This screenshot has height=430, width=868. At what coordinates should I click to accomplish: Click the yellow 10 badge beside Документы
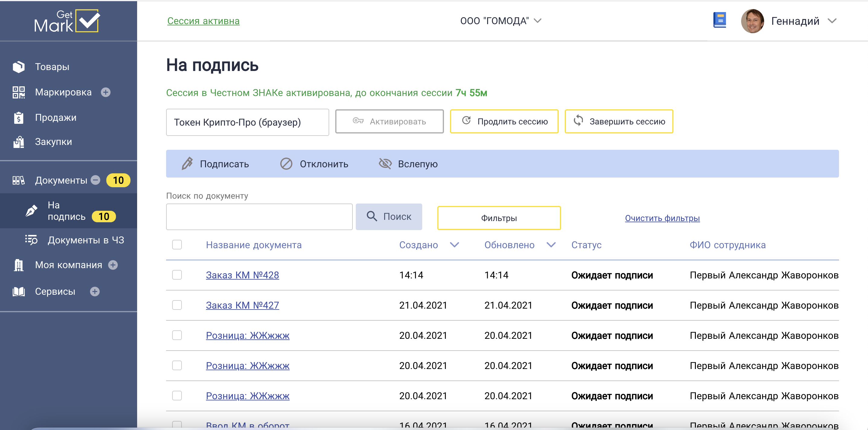[x=118, y=180]
